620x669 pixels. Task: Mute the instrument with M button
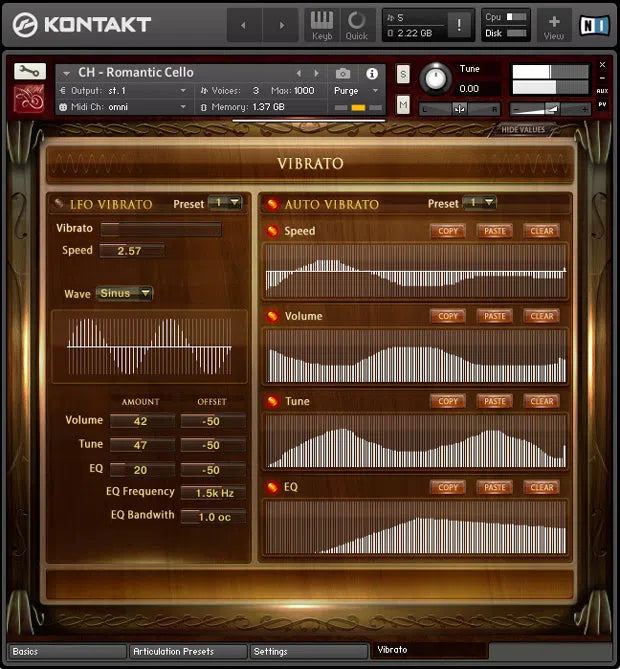point(402,105)
